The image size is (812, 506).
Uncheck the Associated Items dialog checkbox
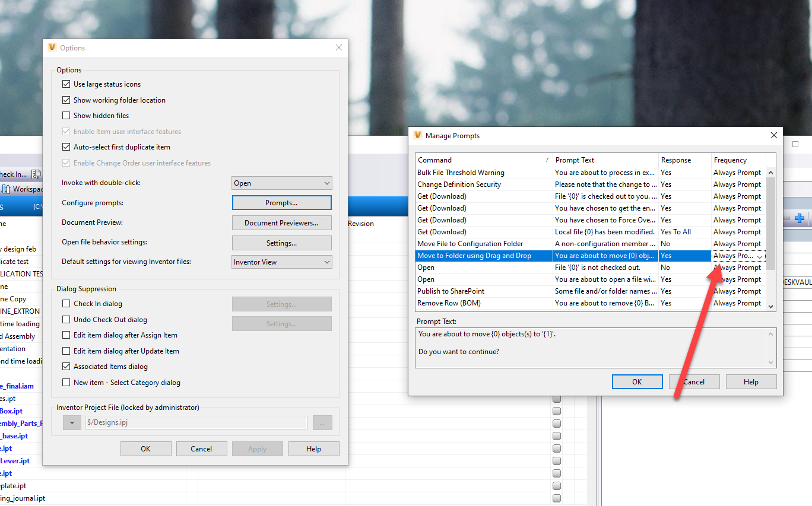point(66,366)
